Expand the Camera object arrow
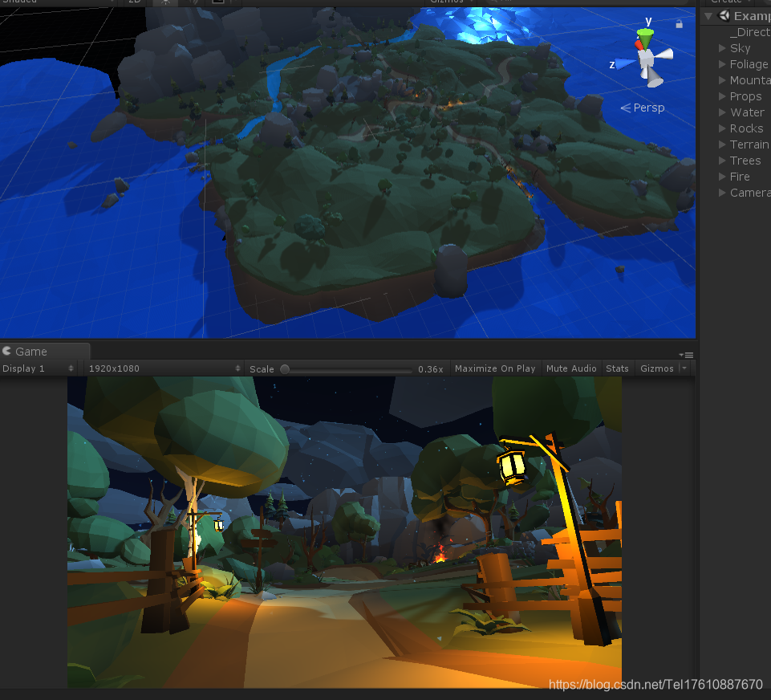Viewport: 771px width, 700px height. pos(722,193)
